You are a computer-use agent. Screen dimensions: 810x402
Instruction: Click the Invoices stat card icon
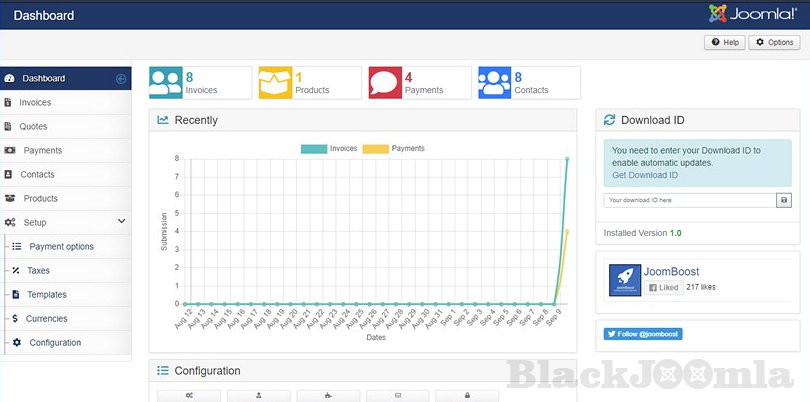coord(166,83)
